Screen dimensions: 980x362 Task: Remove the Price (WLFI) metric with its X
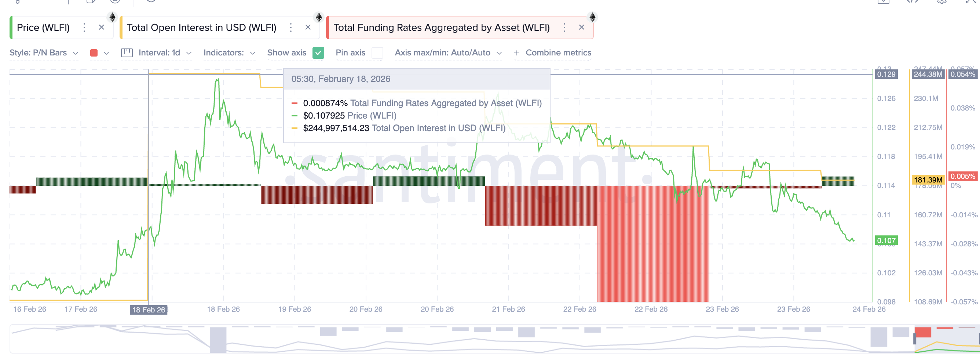102,28
